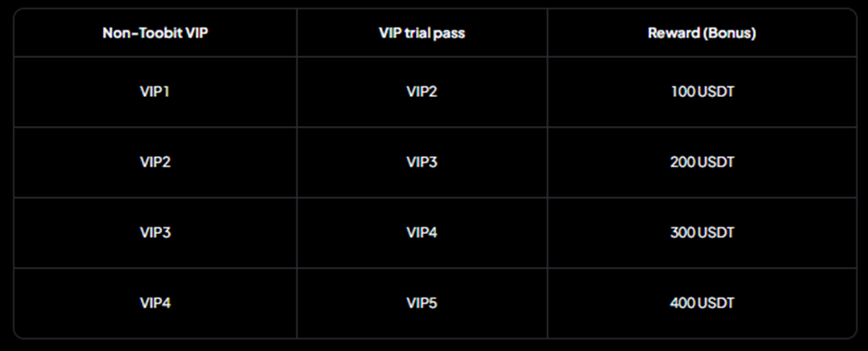Pick VIP4 in the VIP trial pass column
Image resolution: width=868 pixels, height=351 pixels.
(x=421, y=232)
